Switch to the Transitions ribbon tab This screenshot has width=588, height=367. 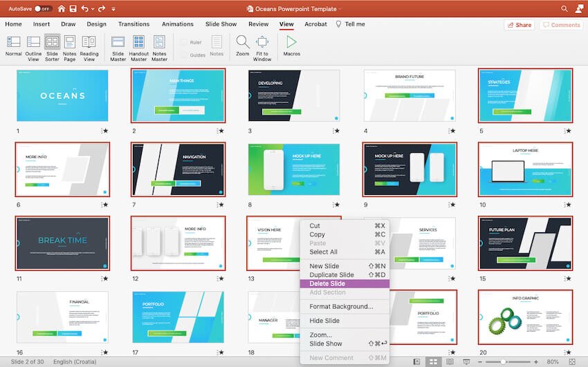(x=134, y=24)
